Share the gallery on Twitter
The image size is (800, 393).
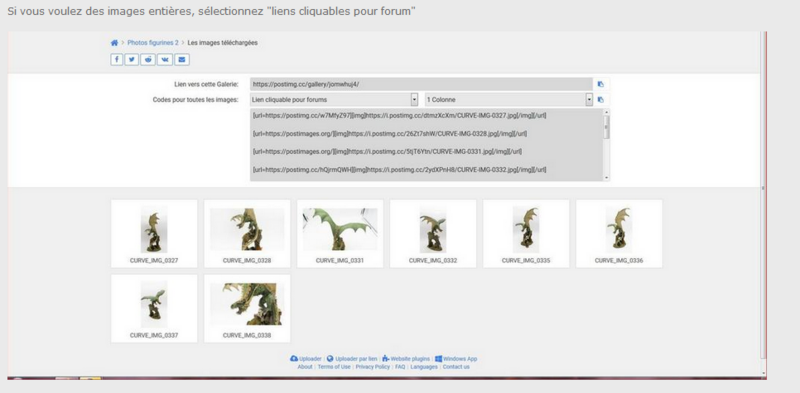coord(132,60)
